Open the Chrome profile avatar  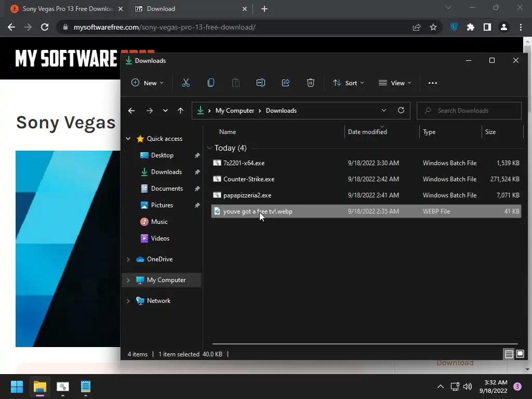tap(504, 27)
